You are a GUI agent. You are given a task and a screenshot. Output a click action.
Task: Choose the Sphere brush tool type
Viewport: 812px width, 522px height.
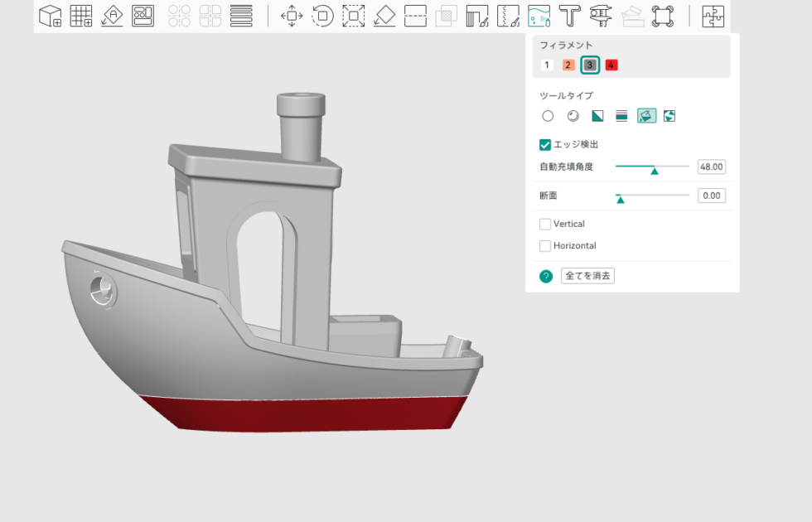click(x=573, y=116)
